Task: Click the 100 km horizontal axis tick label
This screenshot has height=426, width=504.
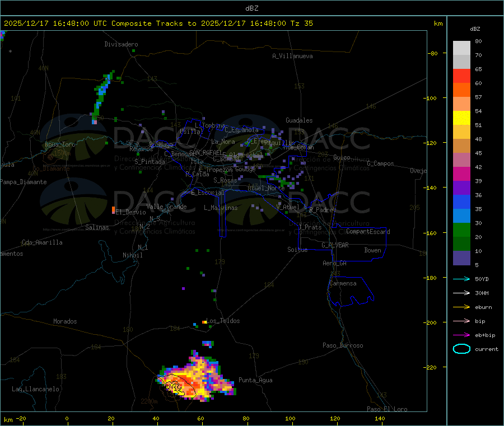Action: coord(290,418)
